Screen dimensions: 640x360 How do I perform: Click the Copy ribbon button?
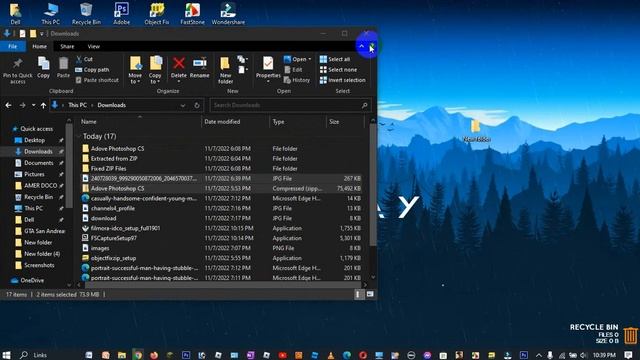click(x=43, y=67)
